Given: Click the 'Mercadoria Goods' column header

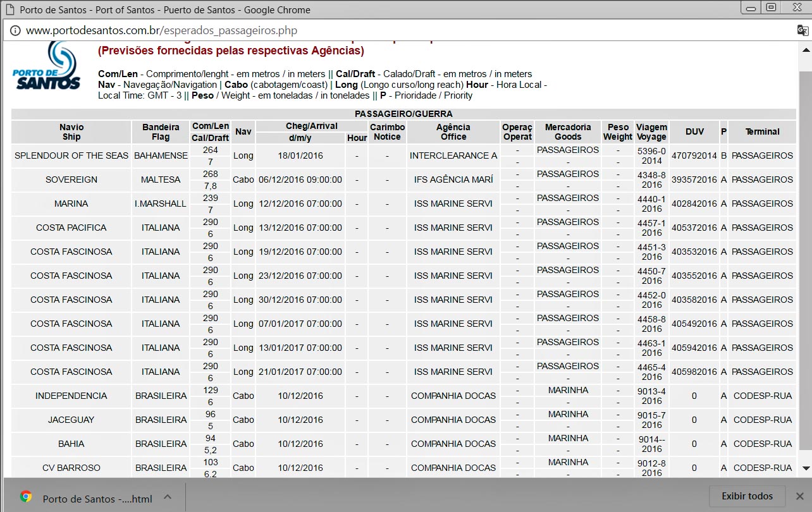Looking at the screenshot, I should click(568, 131).
